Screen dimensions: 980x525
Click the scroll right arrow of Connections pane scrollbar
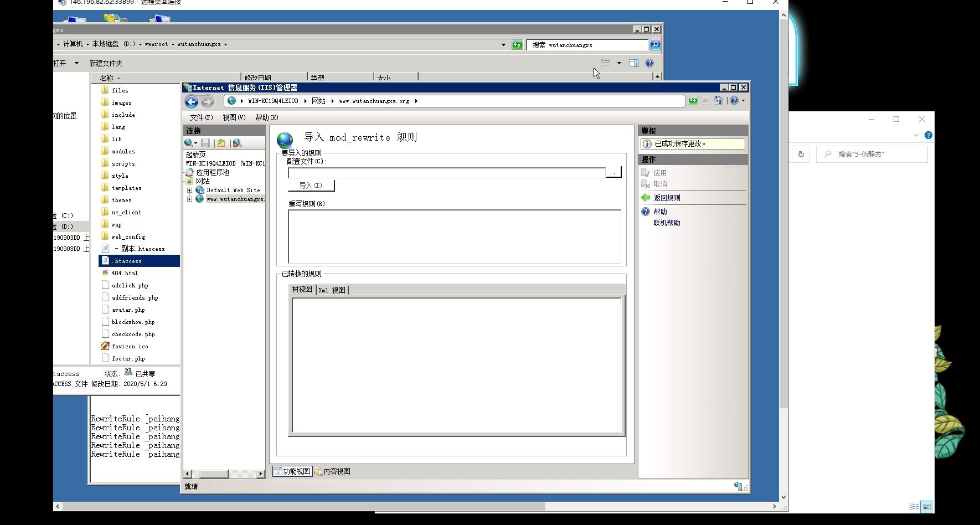pyautogui.click(x=261, y=473)
